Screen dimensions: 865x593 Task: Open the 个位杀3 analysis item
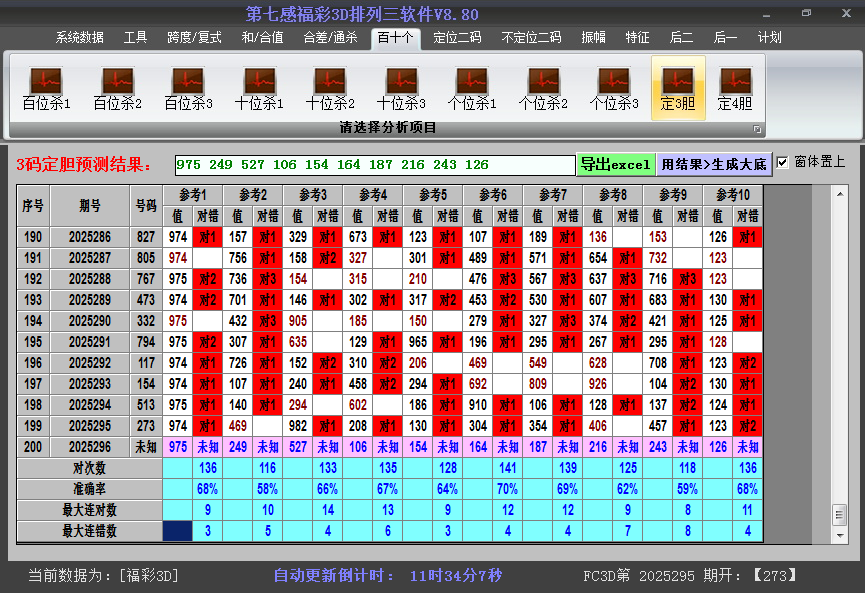point(614,88)
